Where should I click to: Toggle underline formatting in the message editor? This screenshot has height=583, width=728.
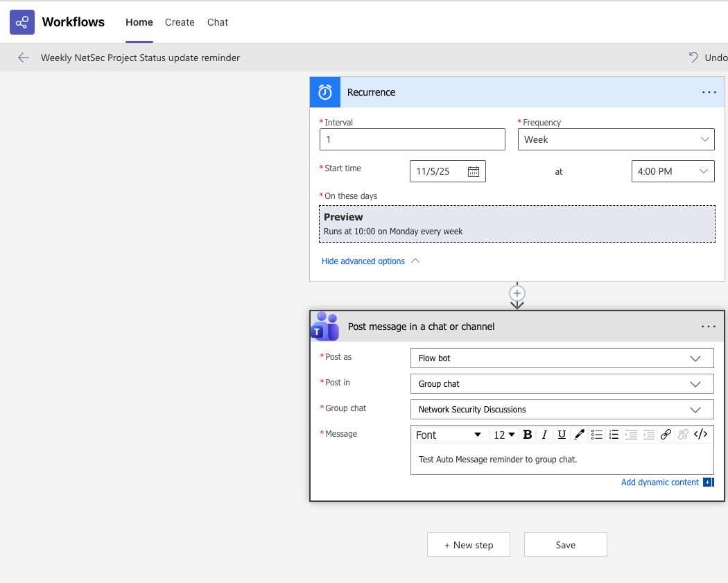coord(562,435)
